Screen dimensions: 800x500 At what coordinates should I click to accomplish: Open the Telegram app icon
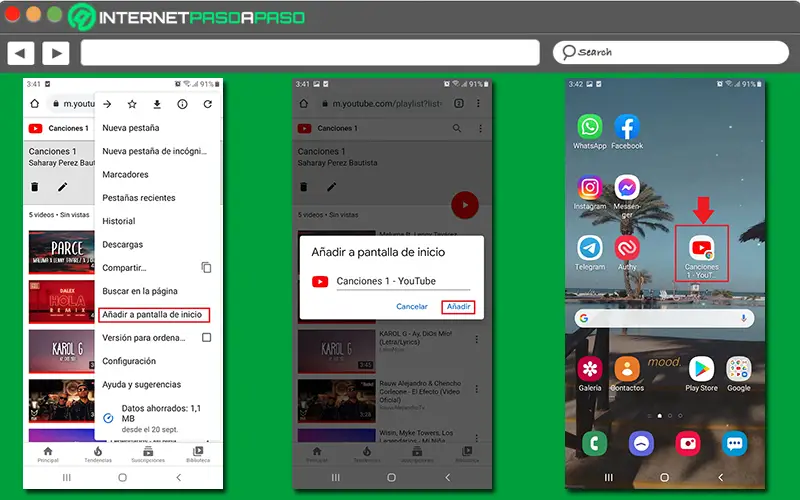(589, 248)
